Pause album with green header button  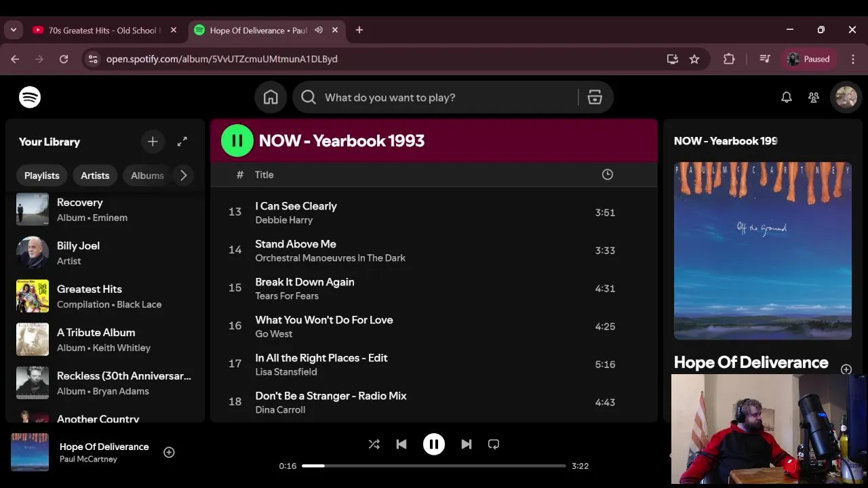pos(237,140)
